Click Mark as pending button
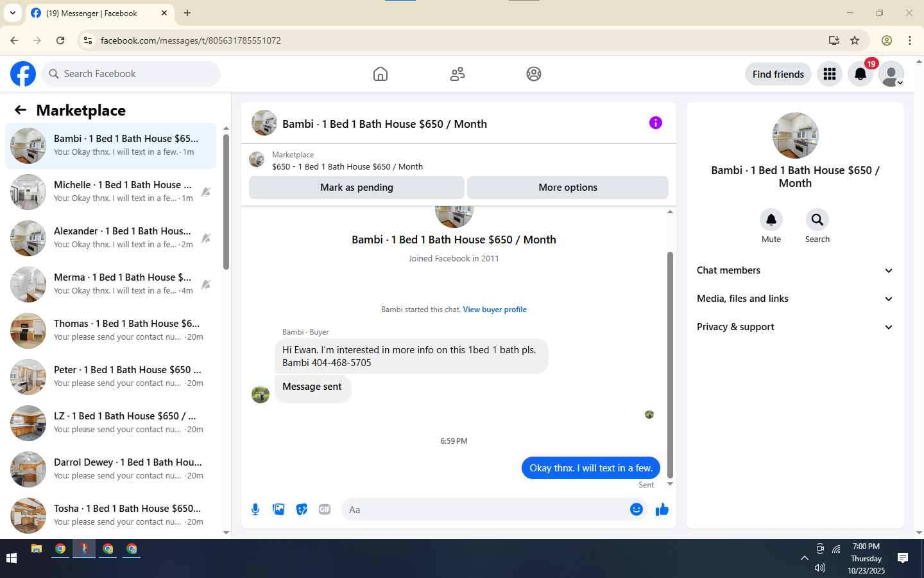Screen dimensions: 924x578 (357, 188)
